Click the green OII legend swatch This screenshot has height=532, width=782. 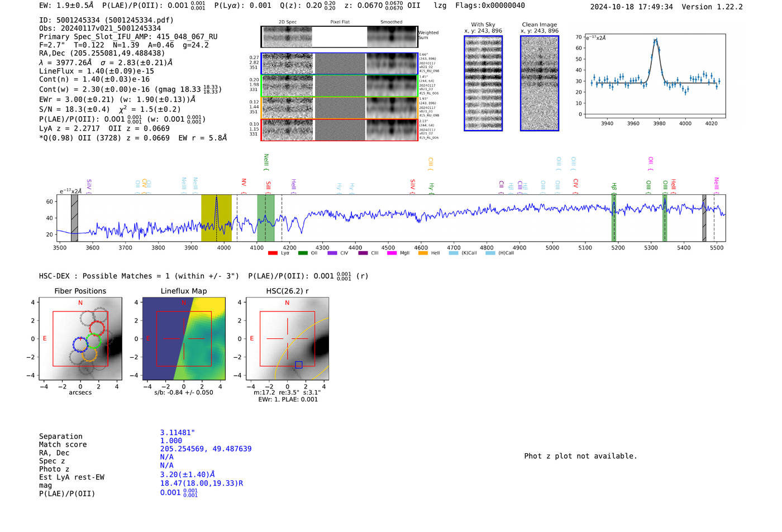(303, 253)
